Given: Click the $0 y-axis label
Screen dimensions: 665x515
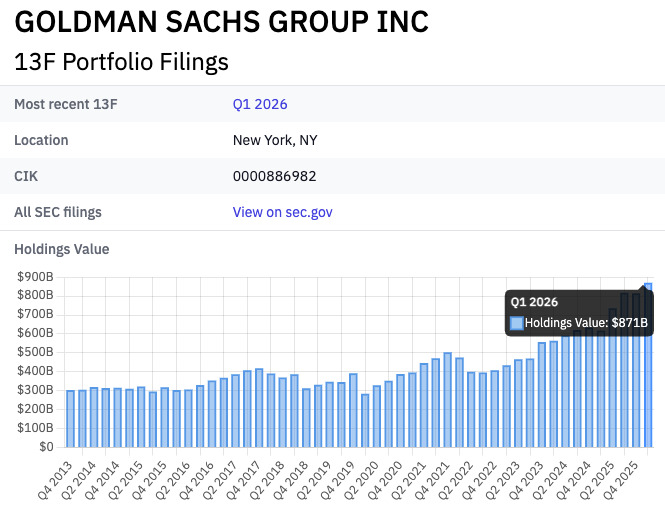Looking at the screenshot, I should [47, 447].
